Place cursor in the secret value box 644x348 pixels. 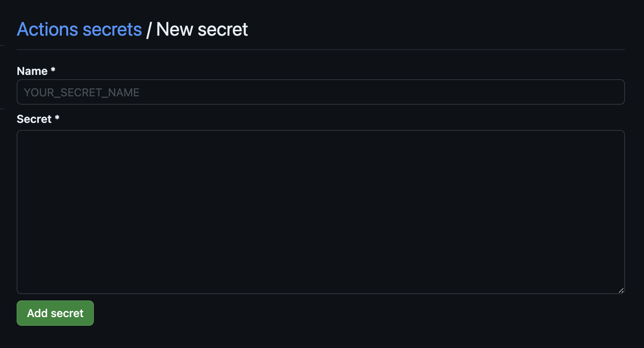pyautogui.click(x=320, y=212)
